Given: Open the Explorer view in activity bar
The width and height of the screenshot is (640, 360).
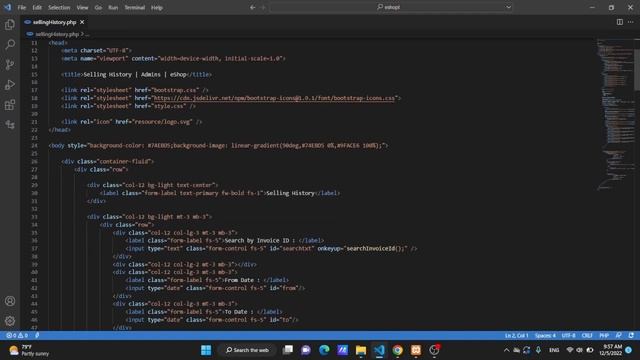Looking at the screenshot, I should (x=10, y=24).
